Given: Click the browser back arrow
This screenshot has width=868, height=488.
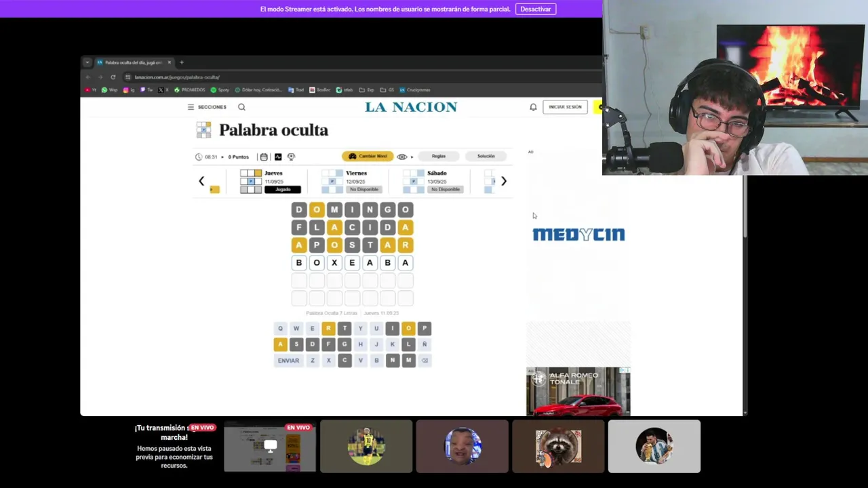Looking at the screenshot, I should (x=87, y=77).
